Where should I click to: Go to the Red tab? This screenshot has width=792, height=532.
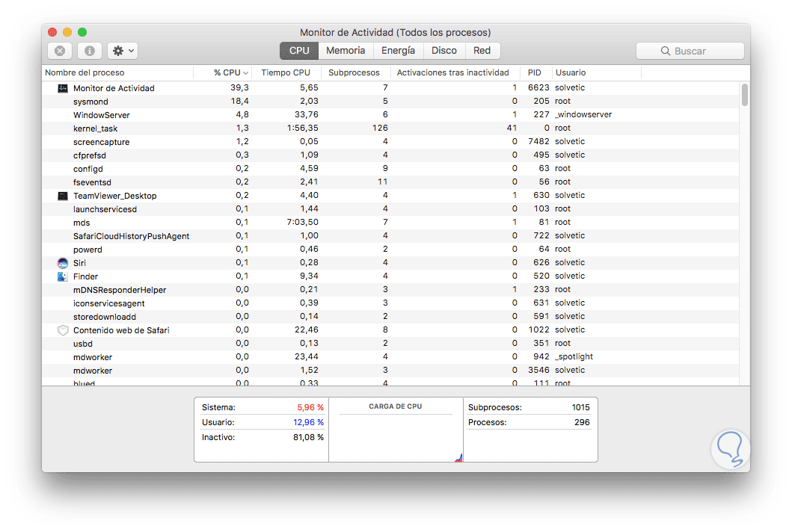(x=482, y=51)
